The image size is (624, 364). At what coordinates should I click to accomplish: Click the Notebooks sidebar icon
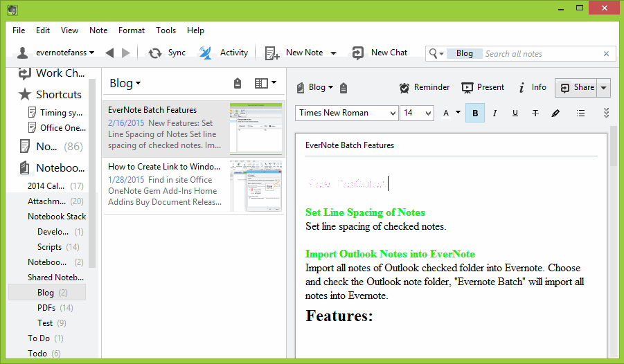click(x=24, y=168)
